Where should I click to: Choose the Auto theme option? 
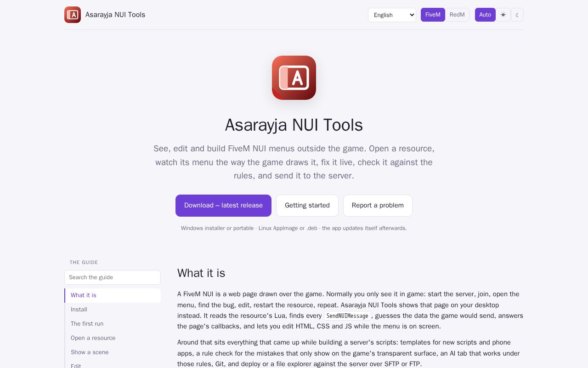tap(485, 15)
